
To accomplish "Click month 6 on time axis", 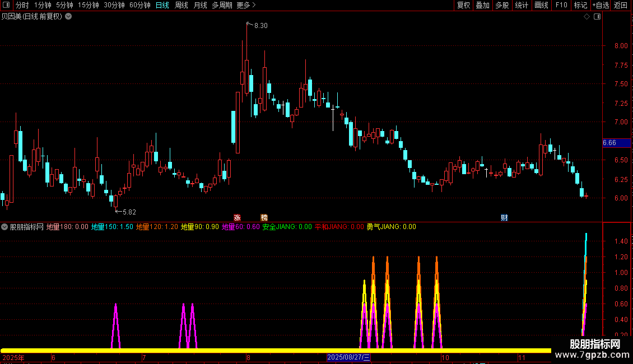I will coord(53,357).
